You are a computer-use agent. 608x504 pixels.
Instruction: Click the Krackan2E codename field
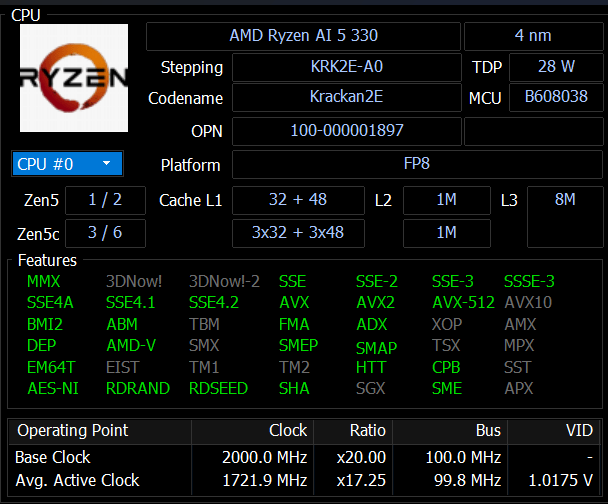click(346, 98)
